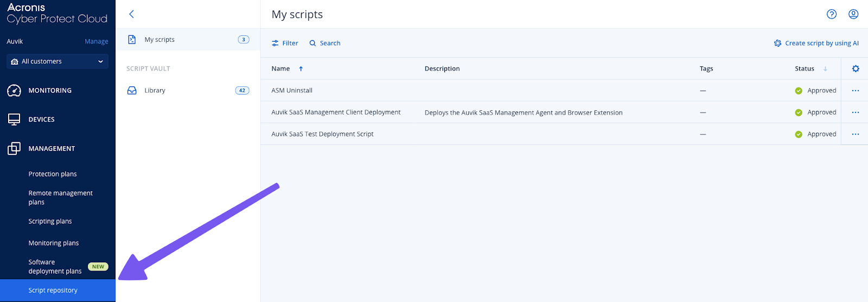Screen dimensions: 868x302
Task: Expand the All customers dropdown
Action: click(x=58, y=61)
